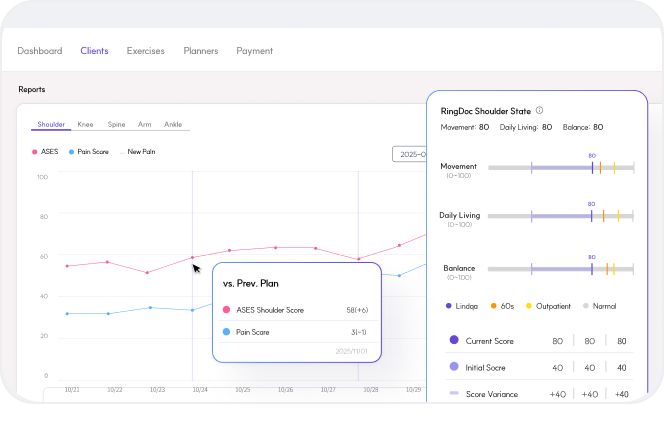The height and width of the screenshot is (423, 664).
Task: Click the blue dot in Pain Score tooltip row
Action: tap(226, 332)
